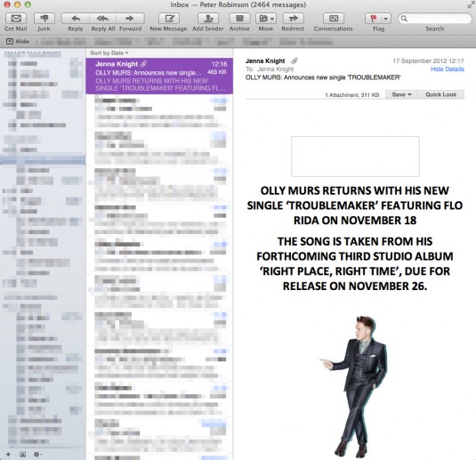The image size is (476, 460).
Task: Open the Save attachment dropdown
Action: (x=401, y=94)
